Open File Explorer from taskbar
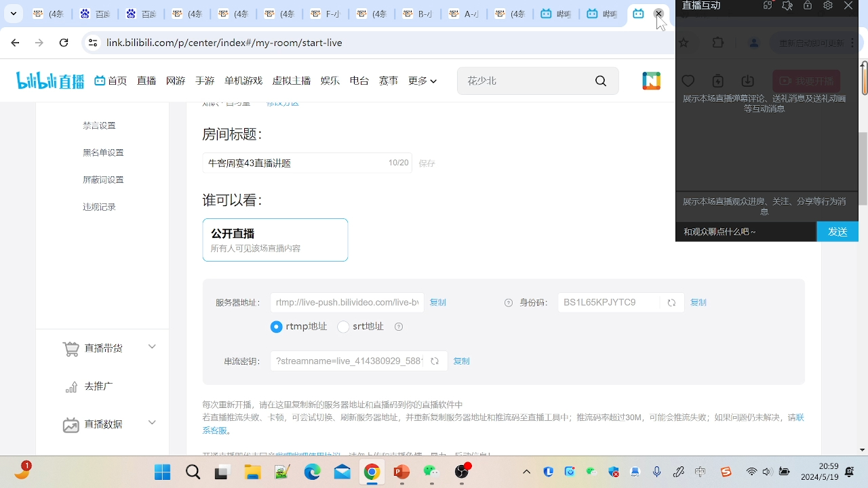 [x=252, y=472]
